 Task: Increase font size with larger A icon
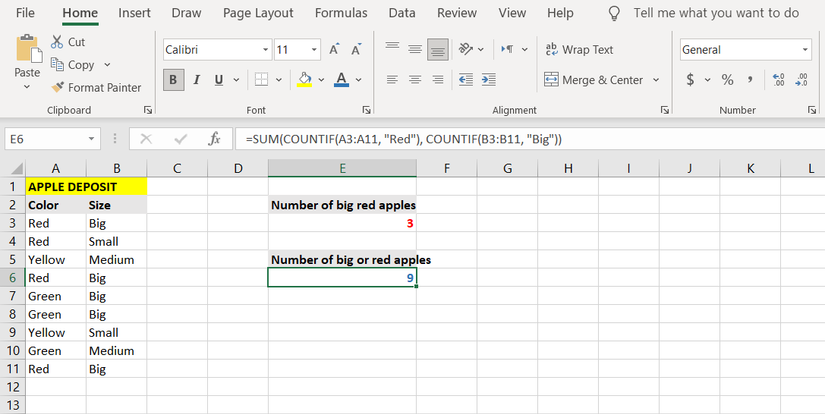tap(334, 49)
